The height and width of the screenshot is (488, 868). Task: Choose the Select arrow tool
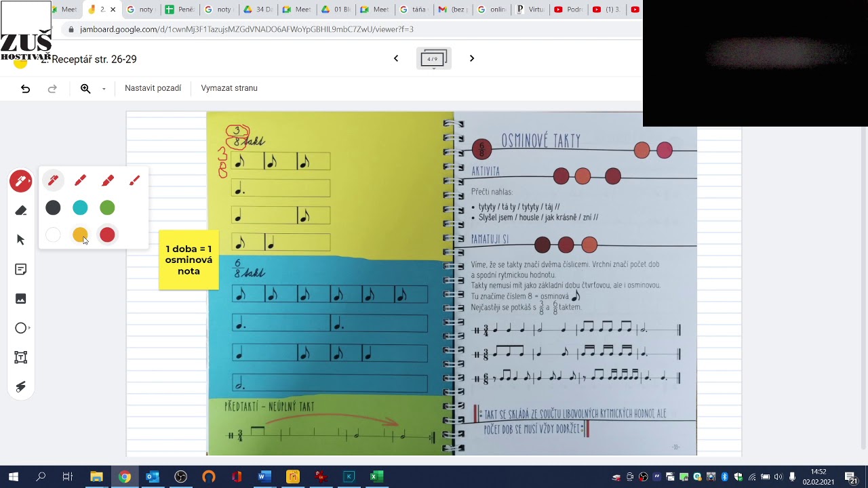[x=20, y=240]
